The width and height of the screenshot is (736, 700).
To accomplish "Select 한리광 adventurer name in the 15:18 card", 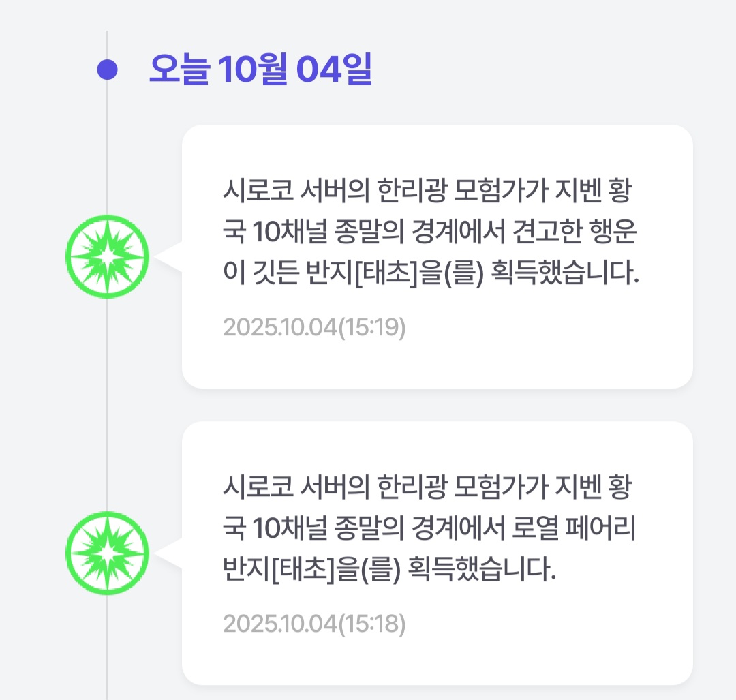I will [407, 488].
